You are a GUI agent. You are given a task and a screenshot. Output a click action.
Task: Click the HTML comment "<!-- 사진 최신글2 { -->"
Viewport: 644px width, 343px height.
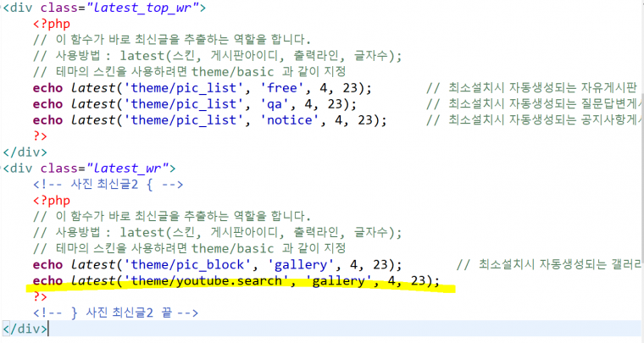tap(108, 185)
